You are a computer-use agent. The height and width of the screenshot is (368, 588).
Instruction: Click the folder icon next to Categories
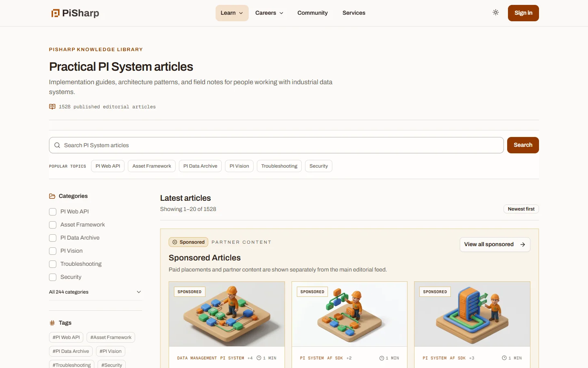coord(52,196)
